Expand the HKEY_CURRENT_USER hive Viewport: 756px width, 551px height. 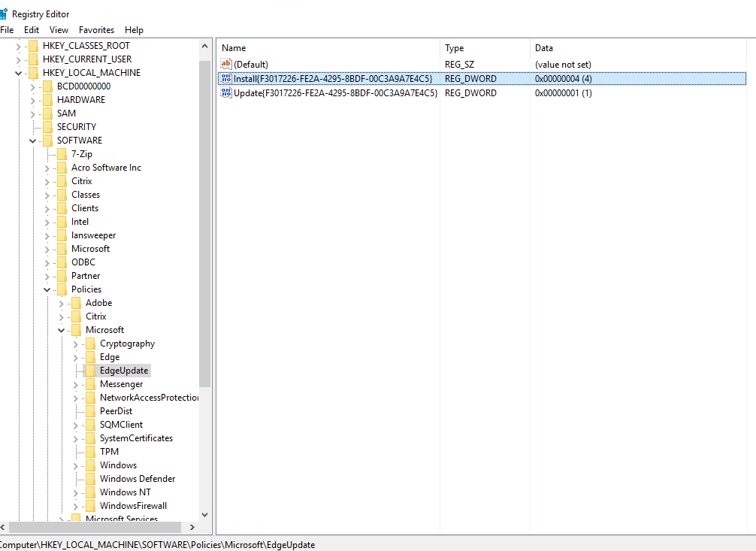tap(18, 60)
